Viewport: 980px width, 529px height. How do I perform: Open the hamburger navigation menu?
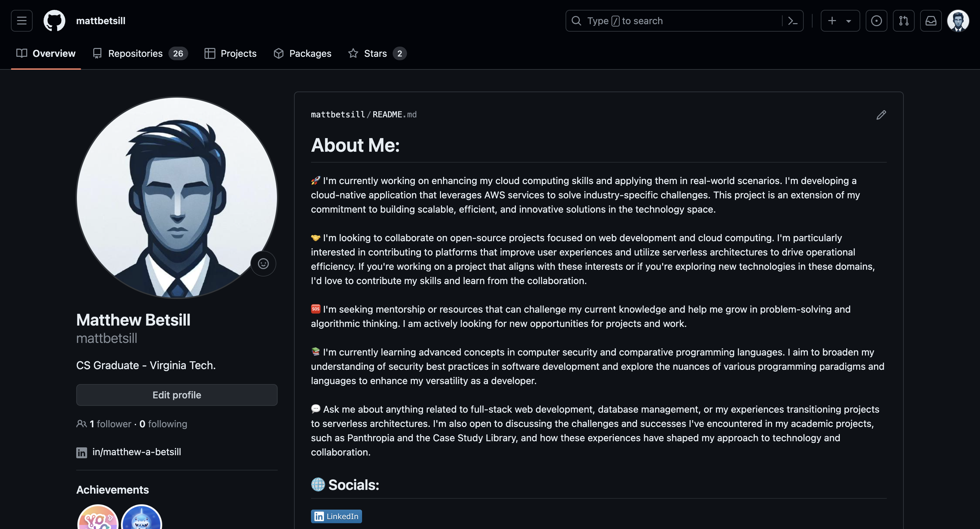pyautogui.click(x=22, y=20)
